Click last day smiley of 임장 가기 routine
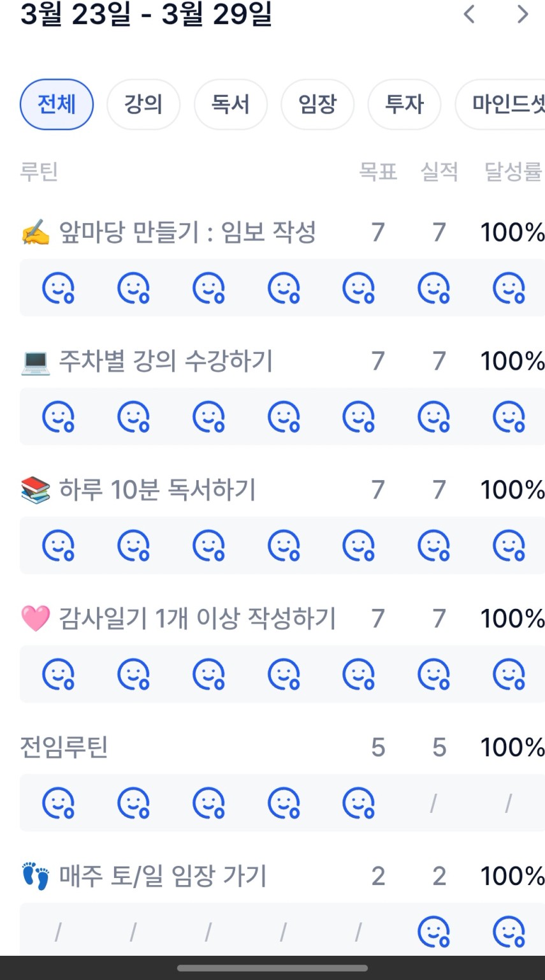545x980 pixels. tap(509, 932)
